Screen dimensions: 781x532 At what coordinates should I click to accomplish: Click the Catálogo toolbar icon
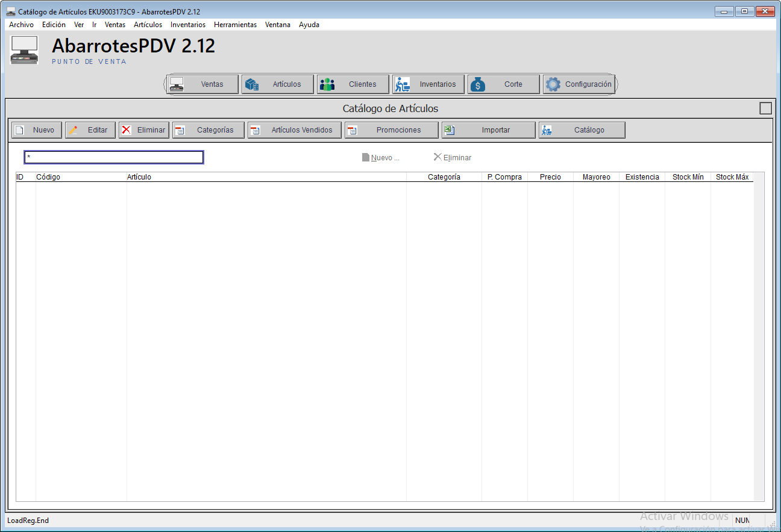click(547, 130)
